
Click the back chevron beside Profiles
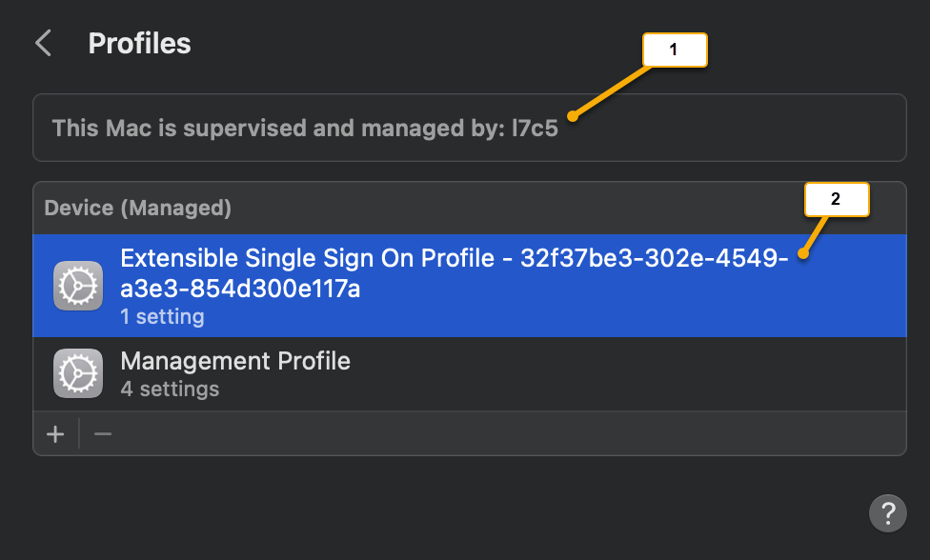(42, 42)
